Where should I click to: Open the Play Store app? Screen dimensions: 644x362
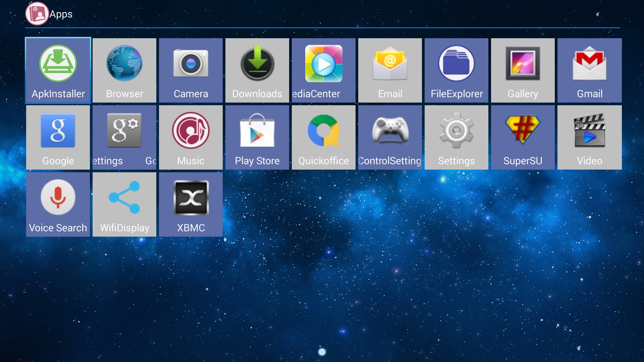click(257, 137)
